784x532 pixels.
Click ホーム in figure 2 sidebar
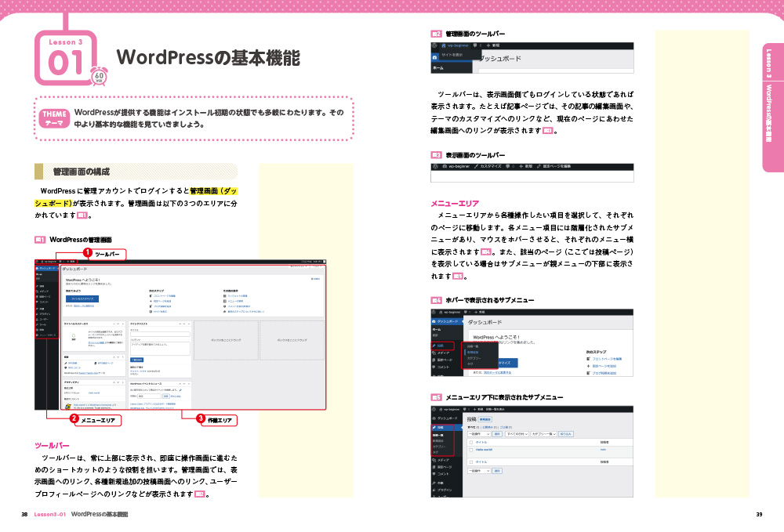pyautogui.click(x=438, y=68)
